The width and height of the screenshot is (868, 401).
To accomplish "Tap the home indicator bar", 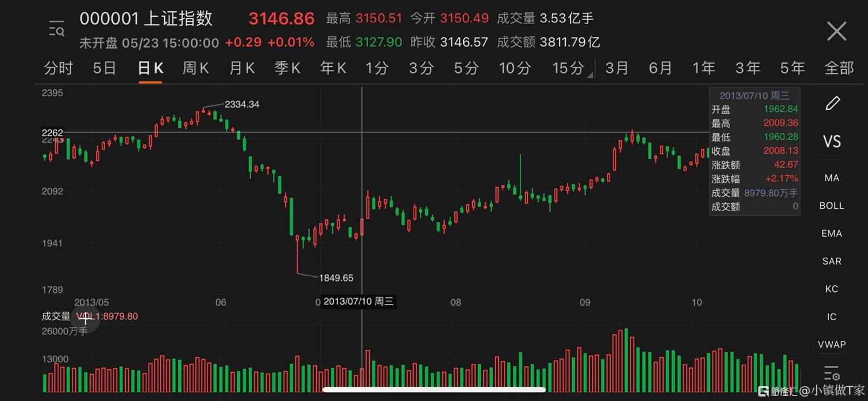I will click(x=434, y=390).
